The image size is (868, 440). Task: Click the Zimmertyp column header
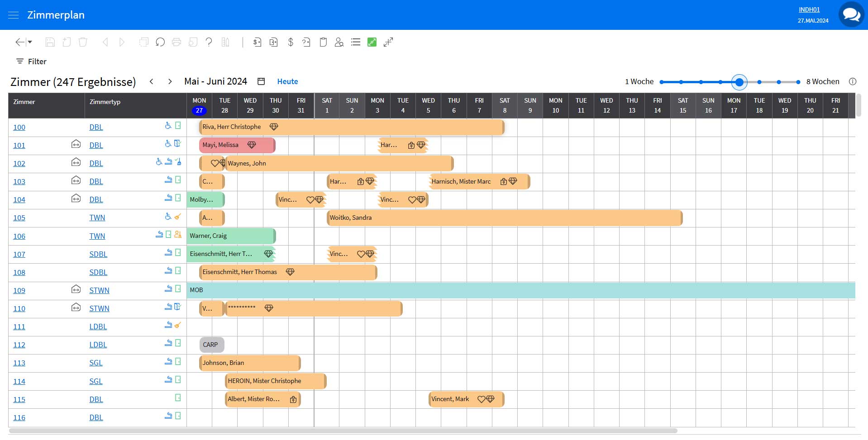105,102
